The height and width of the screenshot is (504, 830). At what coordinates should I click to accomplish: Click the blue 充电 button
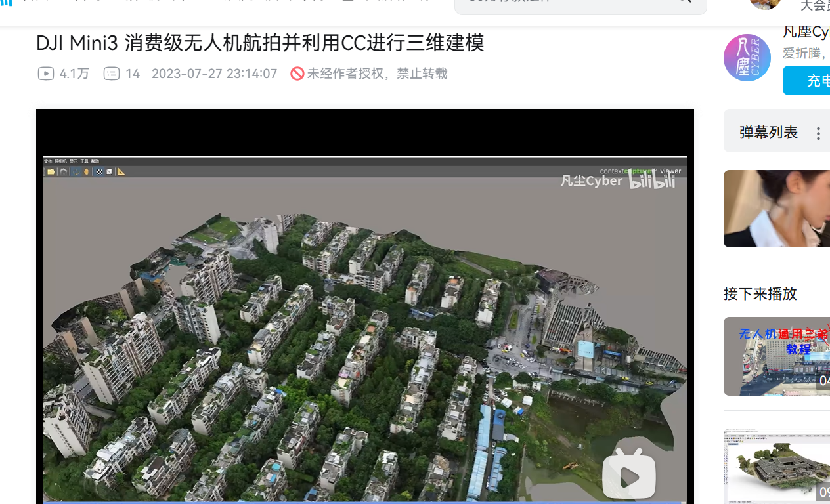(806, 81)
